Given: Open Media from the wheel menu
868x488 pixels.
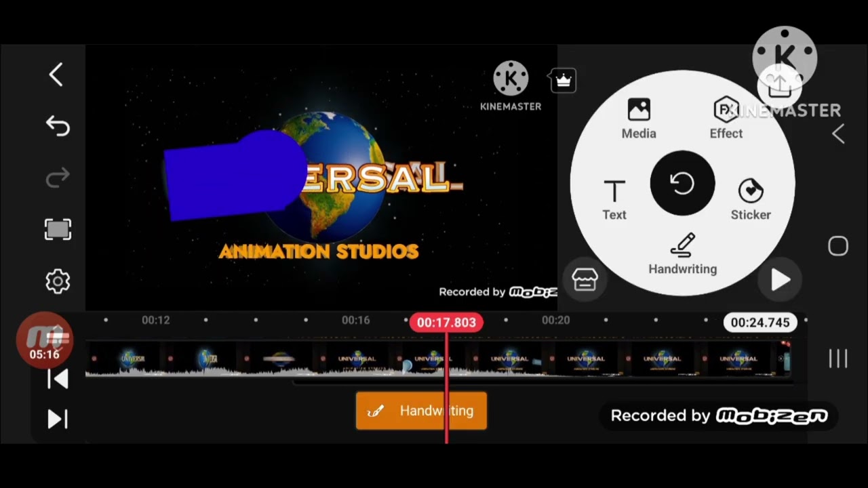Looking at the screenshot, I should (639, 119).
